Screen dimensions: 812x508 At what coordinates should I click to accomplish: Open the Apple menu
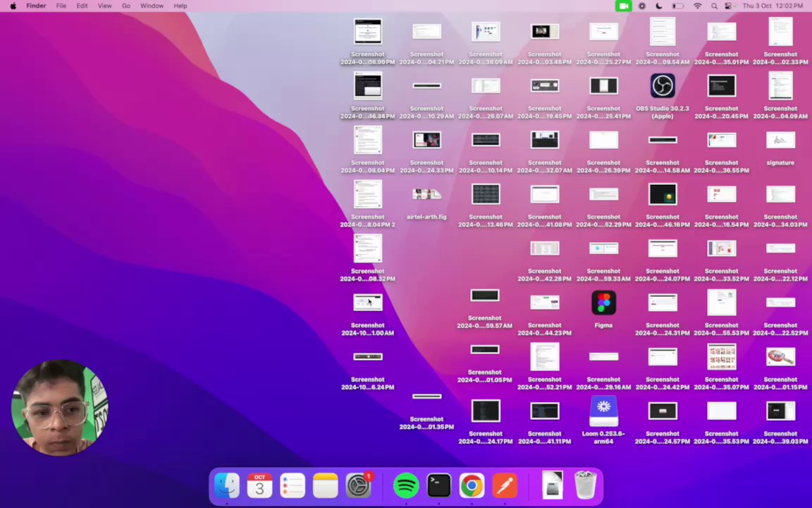click(13, 6)
